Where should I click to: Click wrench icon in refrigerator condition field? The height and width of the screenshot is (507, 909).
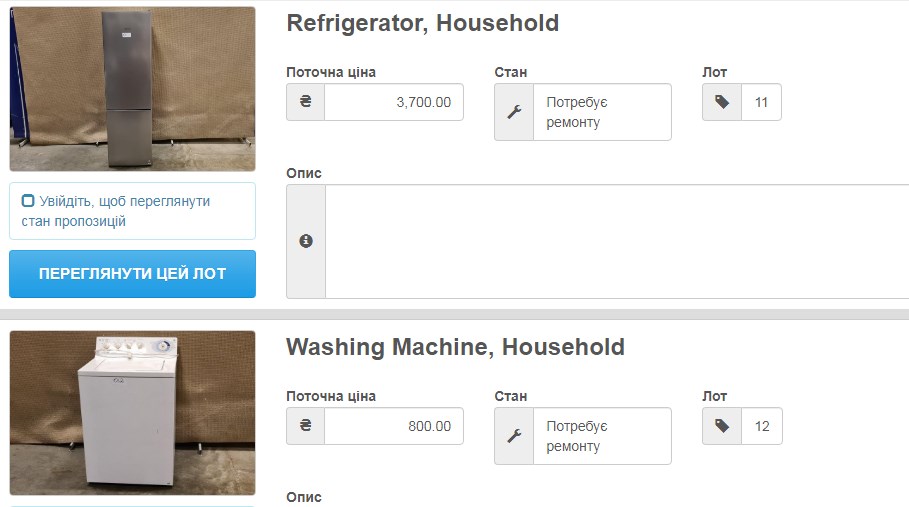click(x=514, y=112)
